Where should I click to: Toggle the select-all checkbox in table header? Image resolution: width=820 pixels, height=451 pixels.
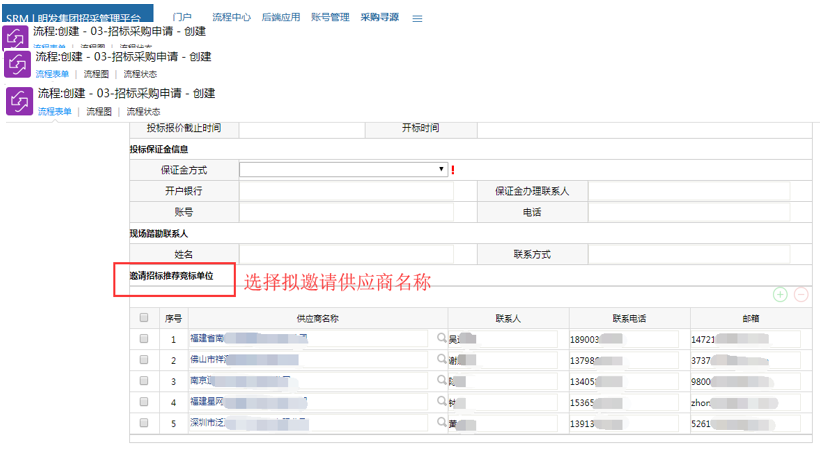click(x=144, y=318)
